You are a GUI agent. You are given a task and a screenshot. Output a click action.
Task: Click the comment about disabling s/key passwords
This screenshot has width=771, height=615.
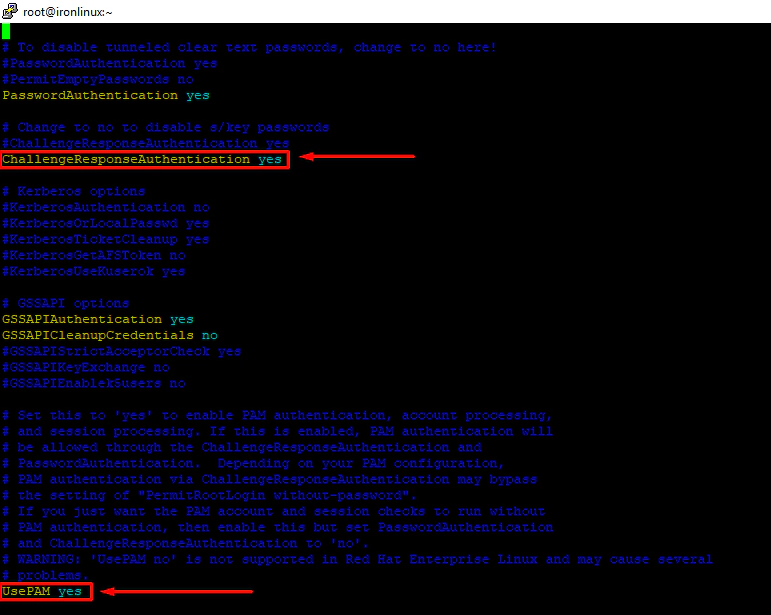pyautogui.click(x=165, y=128)
